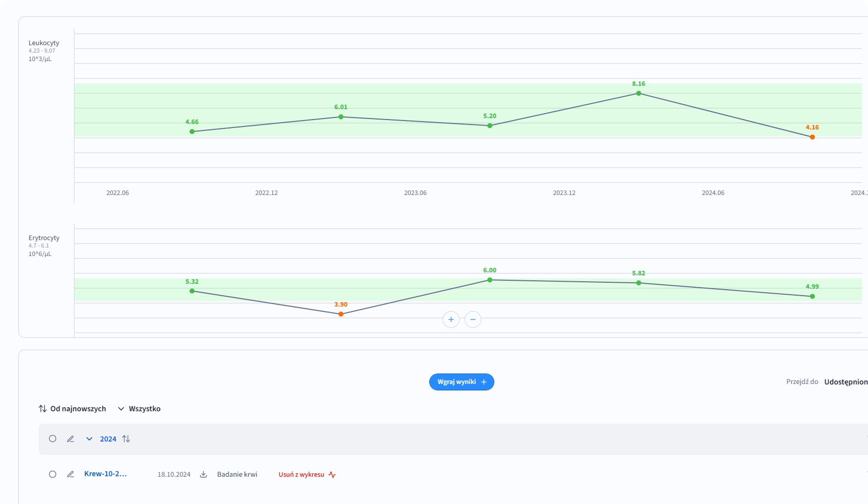Click Usuń z wykresu to remove from chart

coord(301,475)
